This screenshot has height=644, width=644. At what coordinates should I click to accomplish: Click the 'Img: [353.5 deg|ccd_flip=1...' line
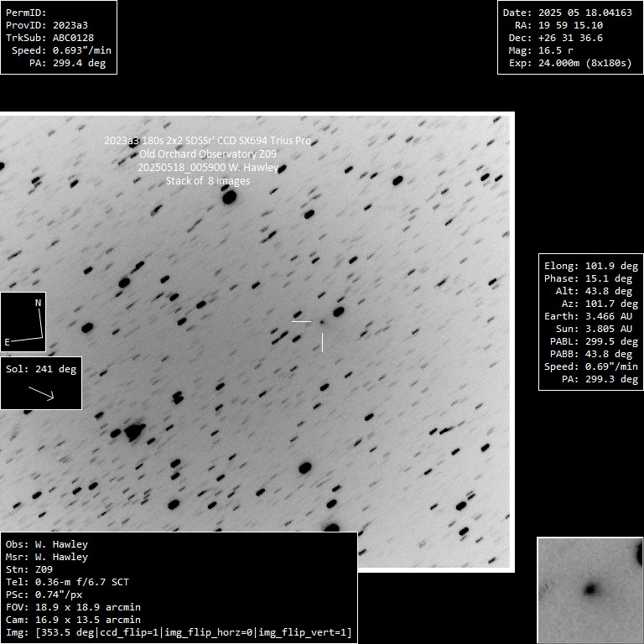pos(179,633)
